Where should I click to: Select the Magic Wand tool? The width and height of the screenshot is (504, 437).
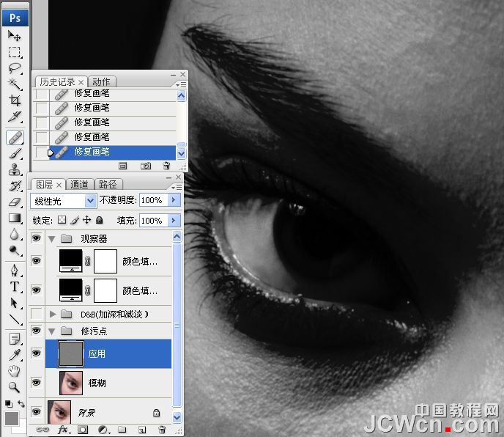pos(15,84)
